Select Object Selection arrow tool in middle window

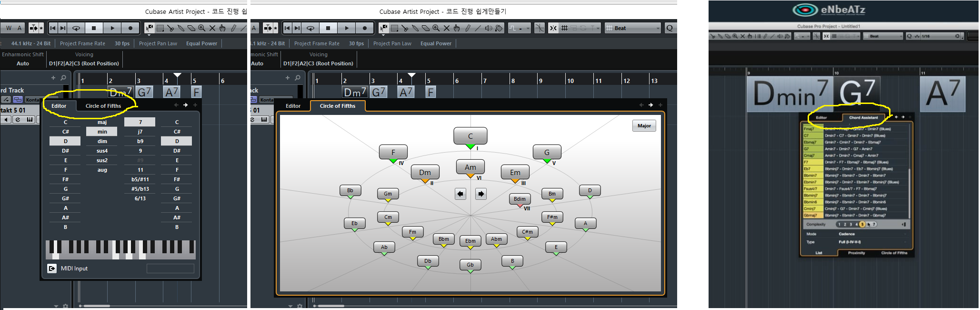point(384,28)
